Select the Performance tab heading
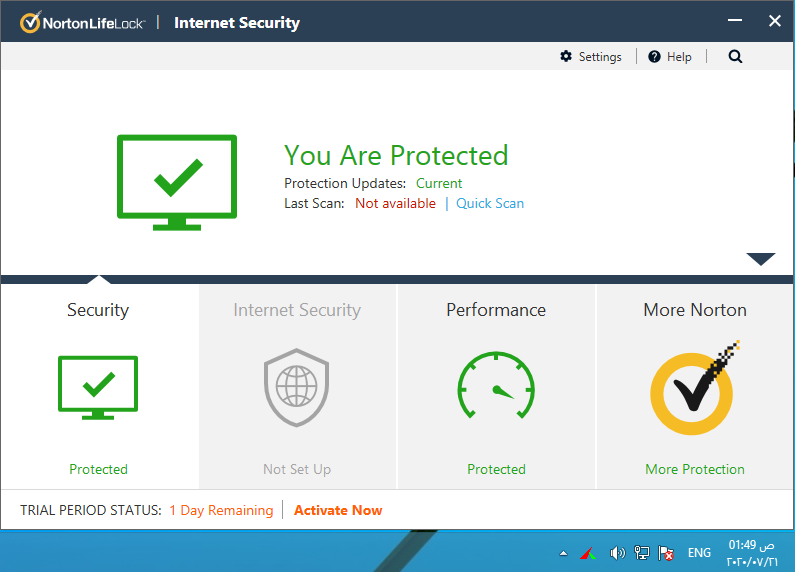This screenshot has height=572, width=795. (496, 310)
